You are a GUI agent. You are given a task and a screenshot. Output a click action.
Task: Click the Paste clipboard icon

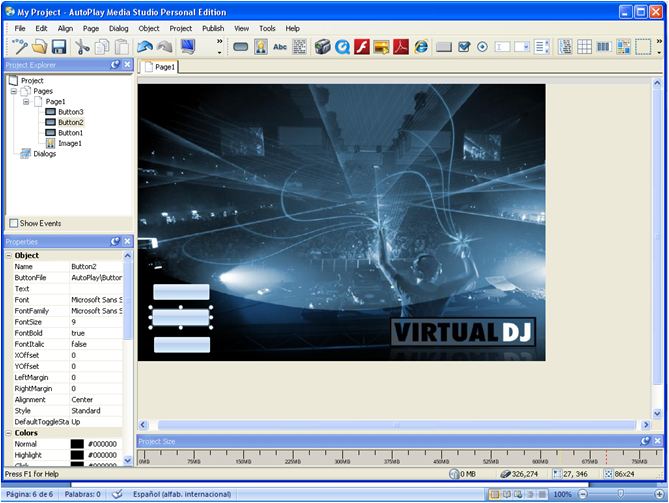click(122, 47)
